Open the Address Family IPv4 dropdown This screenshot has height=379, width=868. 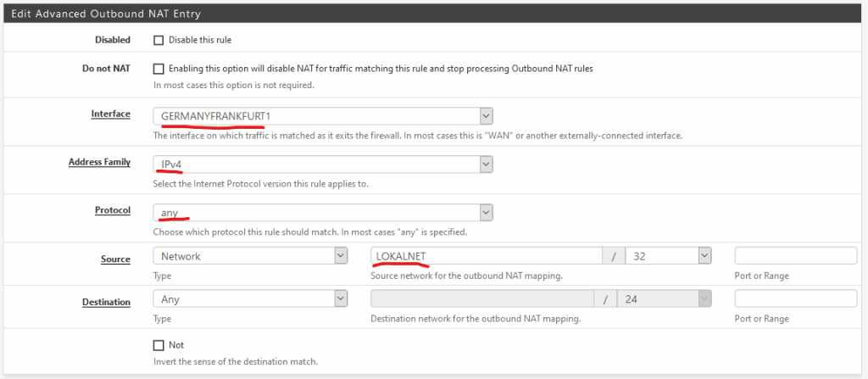[323, 164]
